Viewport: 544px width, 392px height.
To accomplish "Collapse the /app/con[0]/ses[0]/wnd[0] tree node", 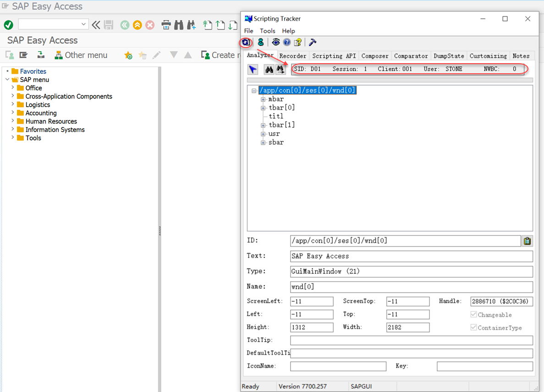I will 254,91.
